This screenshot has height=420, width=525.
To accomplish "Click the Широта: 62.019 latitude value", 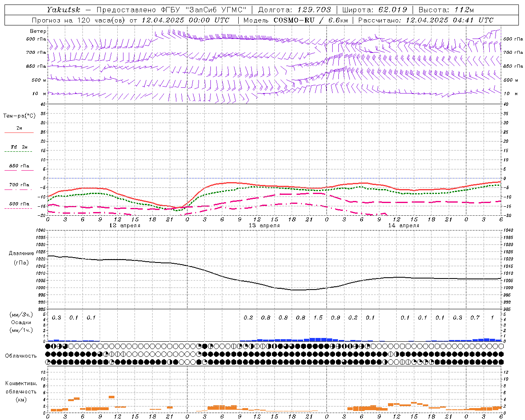I will 374,10.
